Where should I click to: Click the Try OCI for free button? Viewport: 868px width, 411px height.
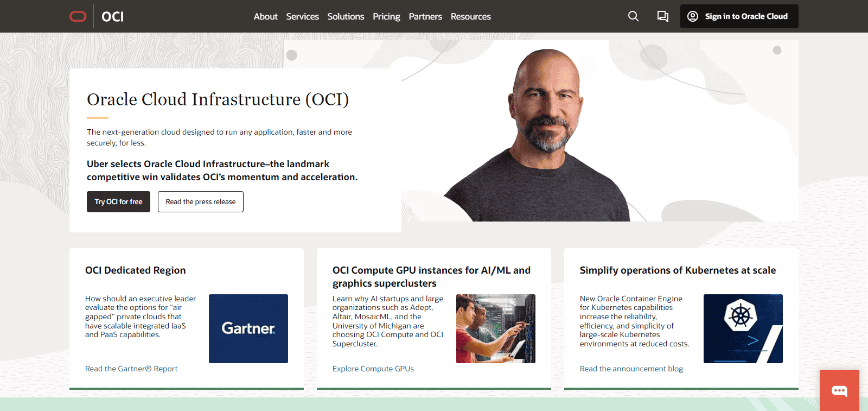coord(118,201)
